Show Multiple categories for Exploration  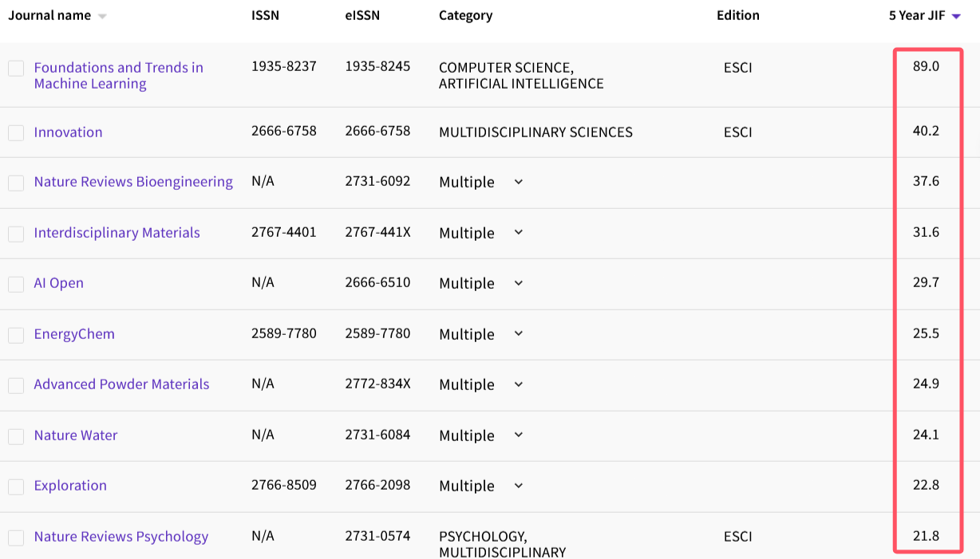tap(518, 486)
